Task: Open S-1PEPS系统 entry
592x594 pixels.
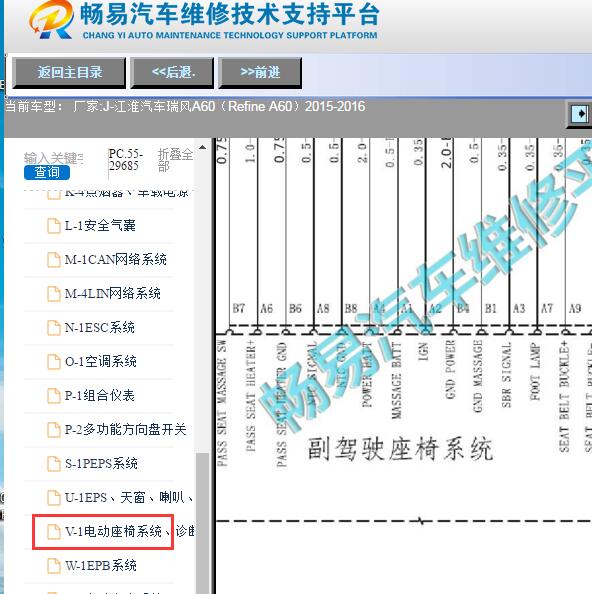Action: coord(101,463)
